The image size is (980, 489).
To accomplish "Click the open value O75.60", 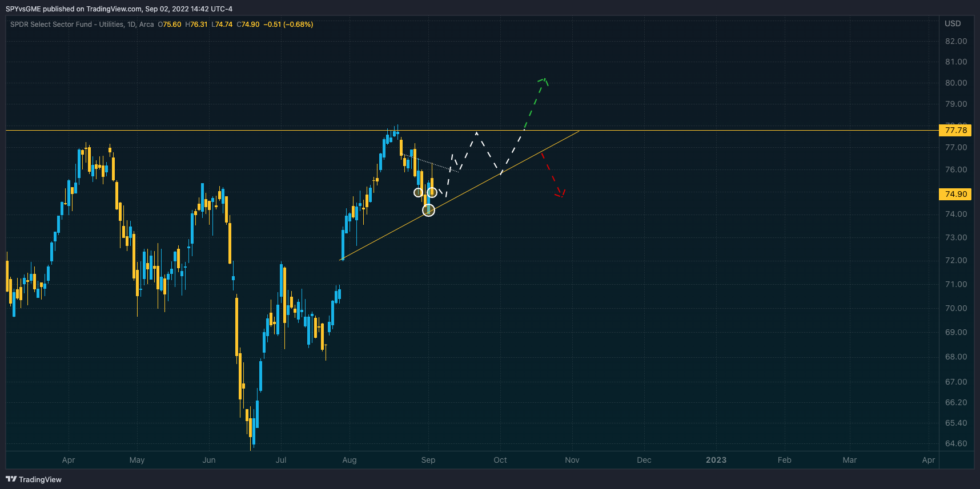I will coord(170,25).
